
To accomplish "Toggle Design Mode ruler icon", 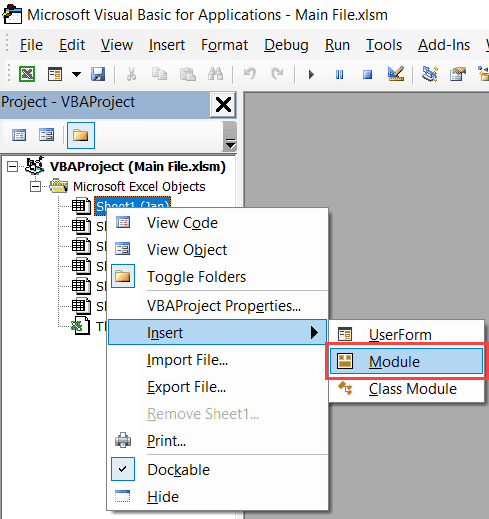I will (396, 73).
